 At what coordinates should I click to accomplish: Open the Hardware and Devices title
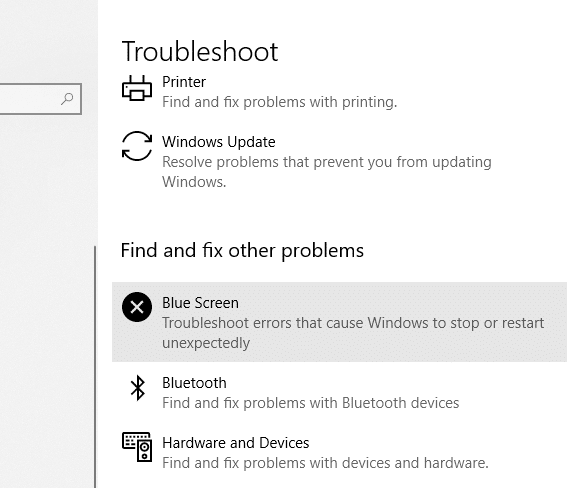[x=236, y=443]
